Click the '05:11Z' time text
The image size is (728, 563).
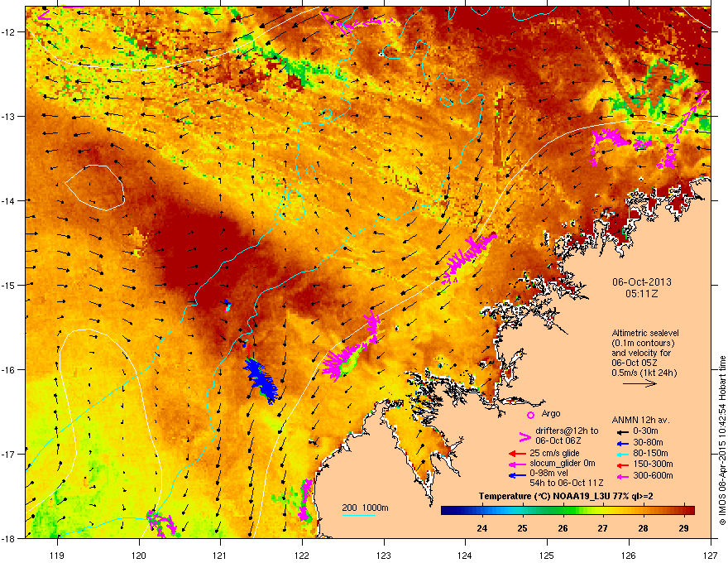pos(642,294)
